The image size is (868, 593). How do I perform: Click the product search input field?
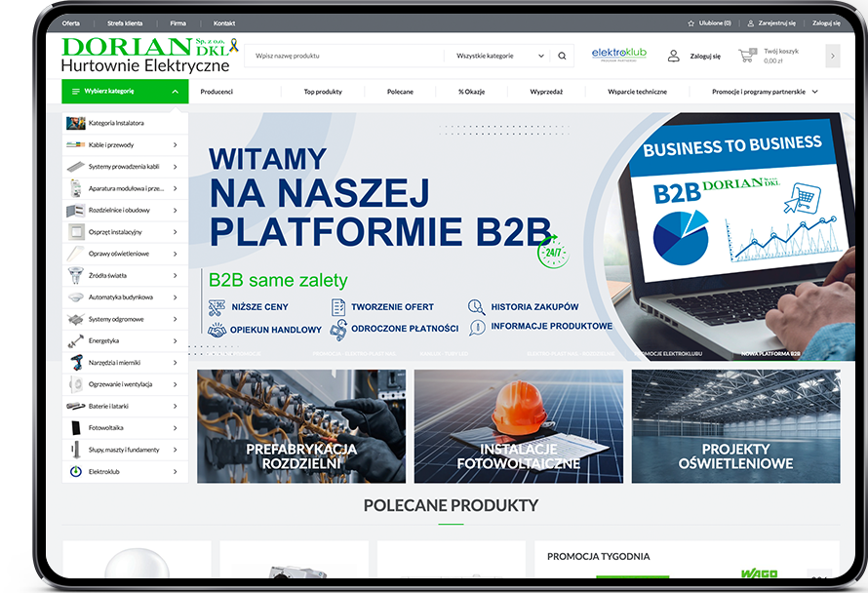(346, 57)
